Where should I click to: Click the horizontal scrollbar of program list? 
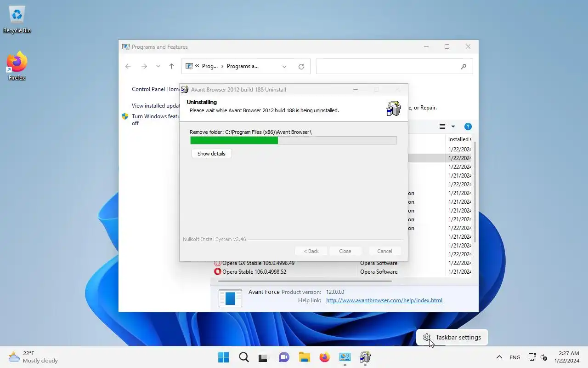[305, 280]
